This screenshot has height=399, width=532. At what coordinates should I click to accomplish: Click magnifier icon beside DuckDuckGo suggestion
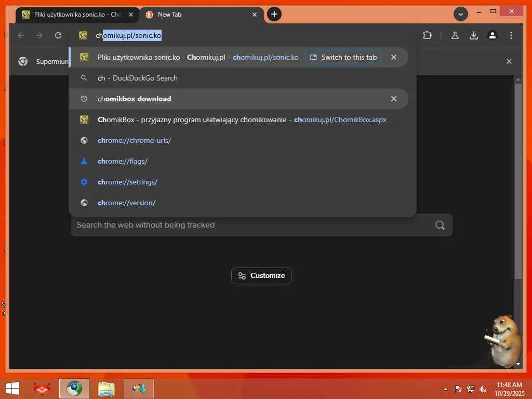coord(84,78)
